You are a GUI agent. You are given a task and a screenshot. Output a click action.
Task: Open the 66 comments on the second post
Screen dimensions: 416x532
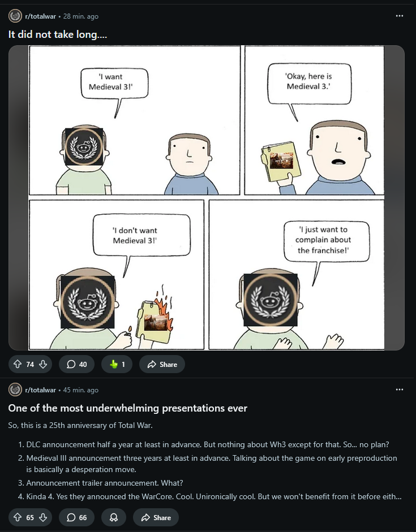(x=76, y=517)
